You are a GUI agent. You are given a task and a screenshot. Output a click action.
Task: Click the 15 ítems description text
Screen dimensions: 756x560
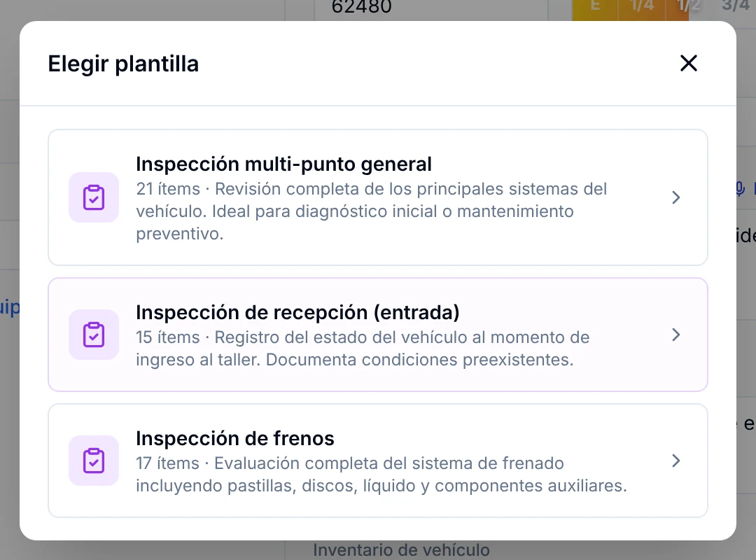click(x=363, y=349)
